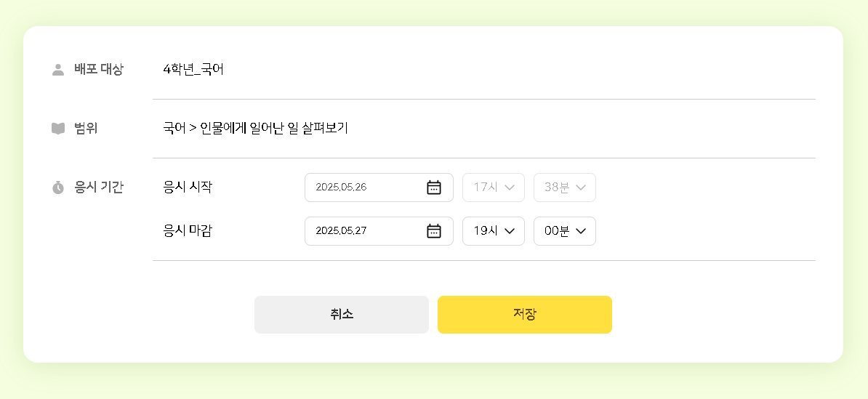Open the calendar picker for 응시 마감
Viewport: 868px width, 399px height.
433,231
